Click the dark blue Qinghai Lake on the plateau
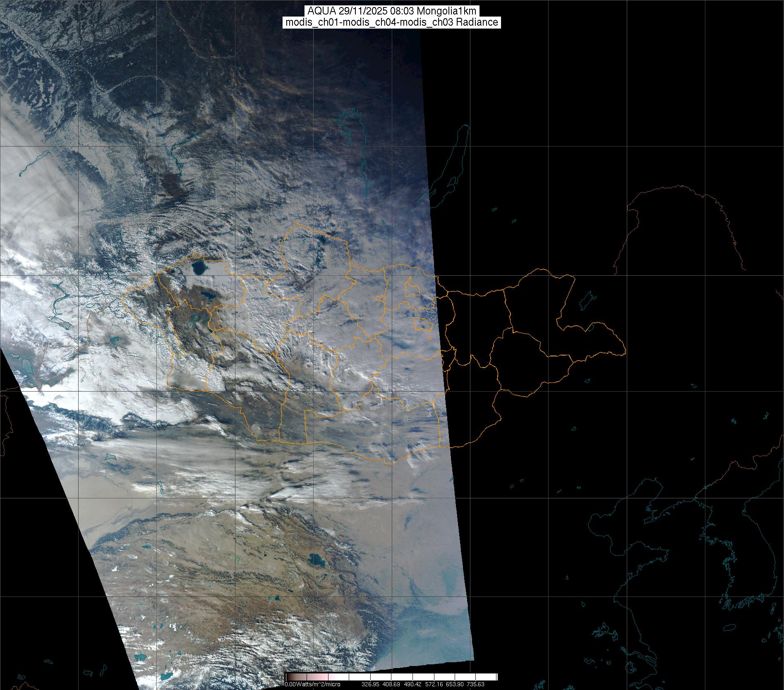The width and height of the screenshot is (784, 690). [316, 561]
